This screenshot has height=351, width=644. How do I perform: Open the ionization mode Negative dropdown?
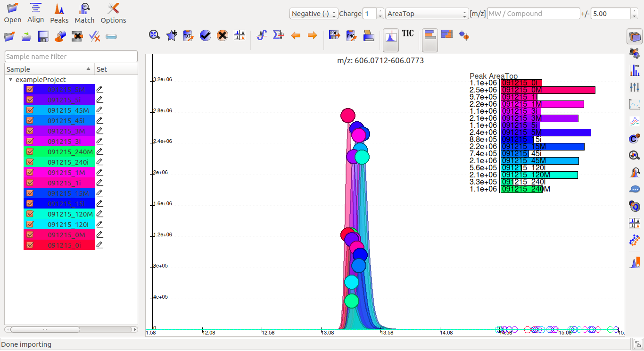(314, 14)
